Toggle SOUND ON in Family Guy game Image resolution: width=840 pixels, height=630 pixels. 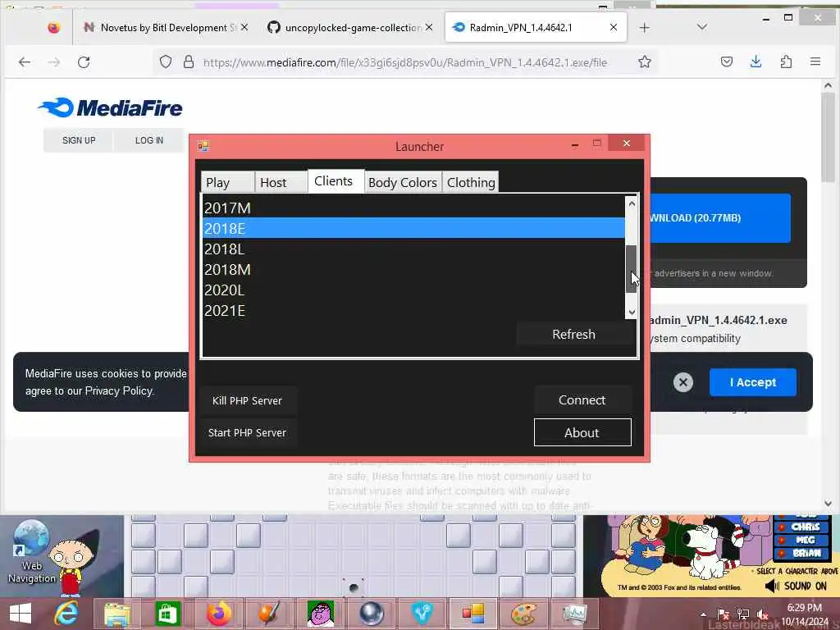(797, 586)
